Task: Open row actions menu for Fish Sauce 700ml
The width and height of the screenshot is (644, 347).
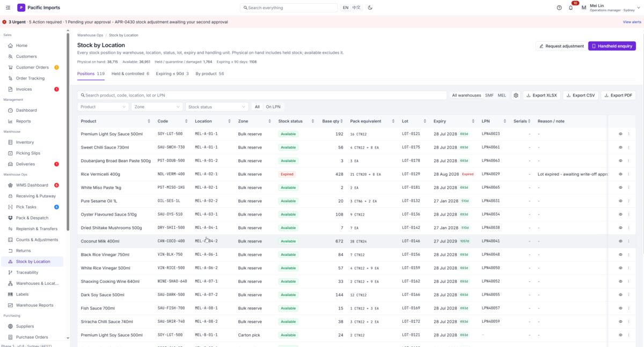Action: [x=628, y=308]
